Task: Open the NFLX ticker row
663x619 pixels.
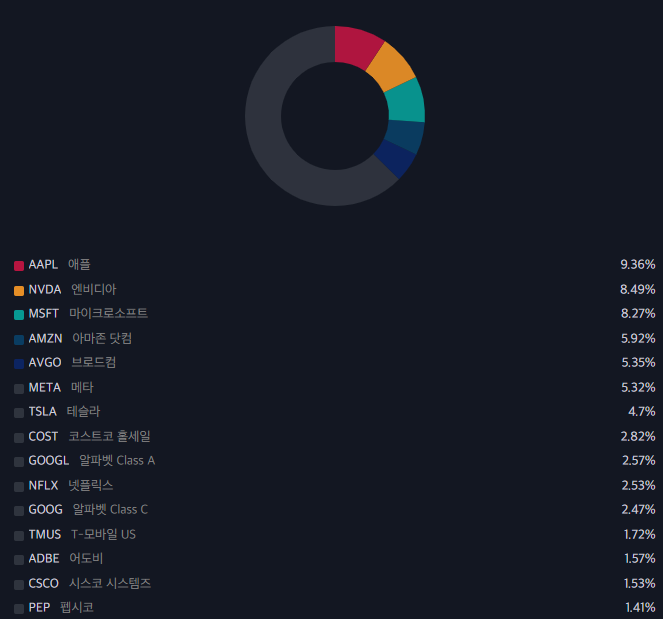Action: (334, 485)
